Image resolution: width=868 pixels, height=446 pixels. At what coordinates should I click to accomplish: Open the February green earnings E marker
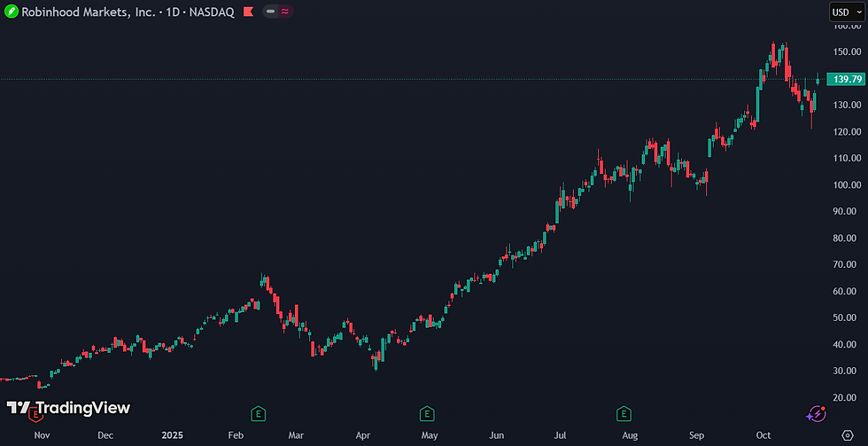tap(257, 413)
